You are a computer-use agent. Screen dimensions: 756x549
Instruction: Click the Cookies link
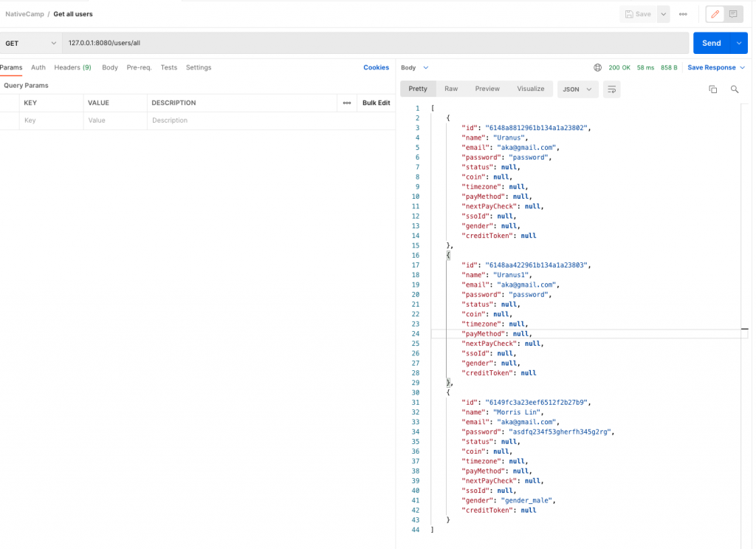[x=376, y=67]
